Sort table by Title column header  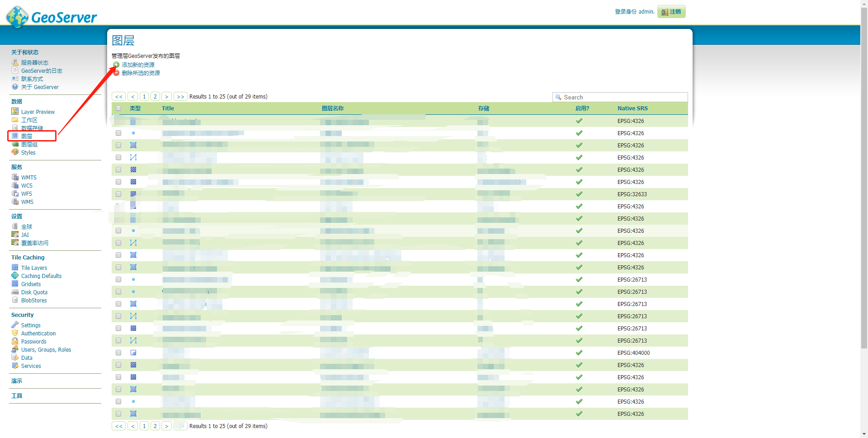pos(168,108)
